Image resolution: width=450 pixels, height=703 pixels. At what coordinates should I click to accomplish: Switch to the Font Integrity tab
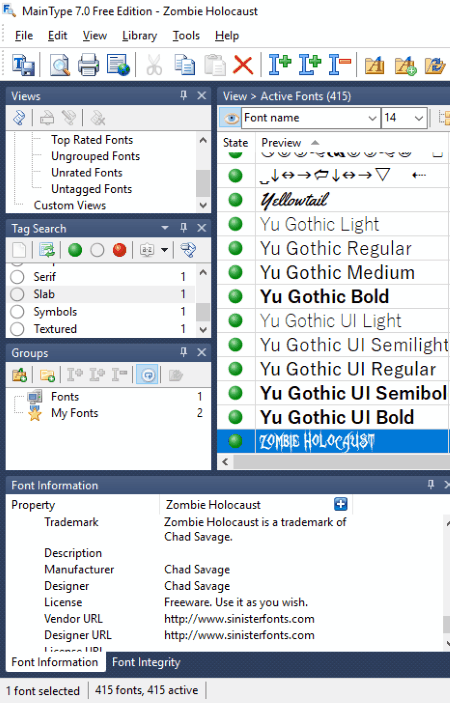(146, 662)
